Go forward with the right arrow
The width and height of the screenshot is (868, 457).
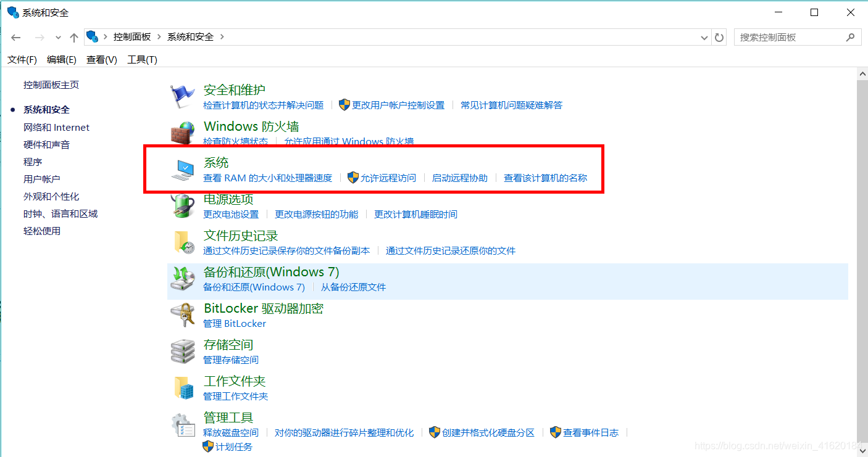point(40,38)
